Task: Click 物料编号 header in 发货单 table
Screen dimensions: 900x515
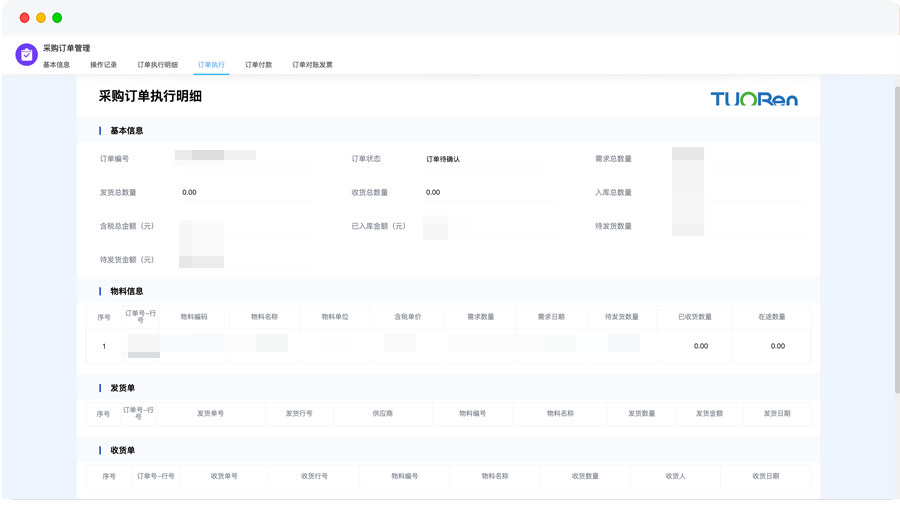Action: click(473, 413)
